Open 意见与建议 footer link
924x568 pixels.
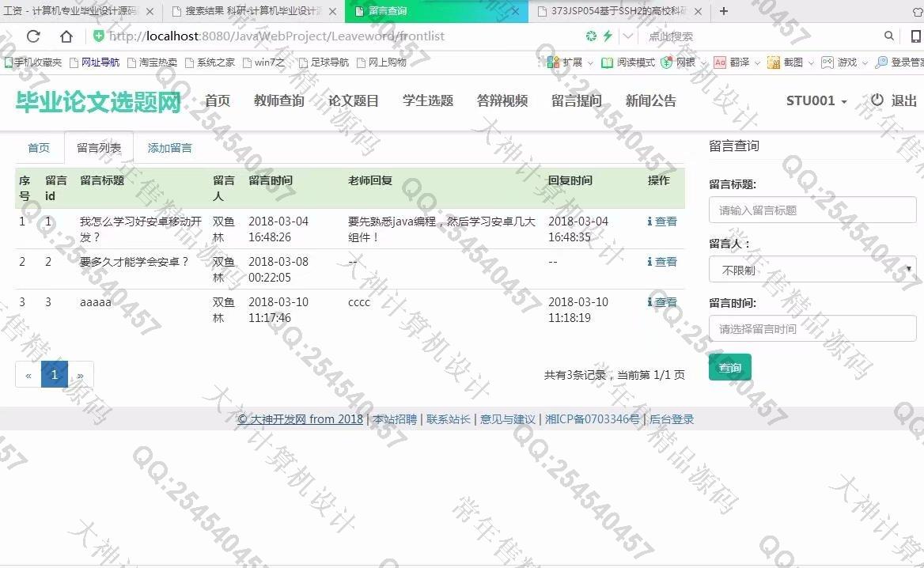507,419
